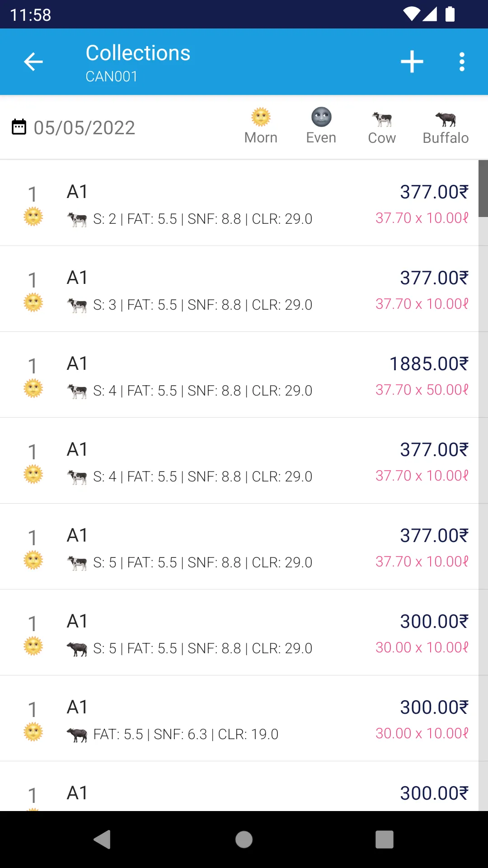
Task: Open the A1 entry with S: 3
Action: [239, 289]
